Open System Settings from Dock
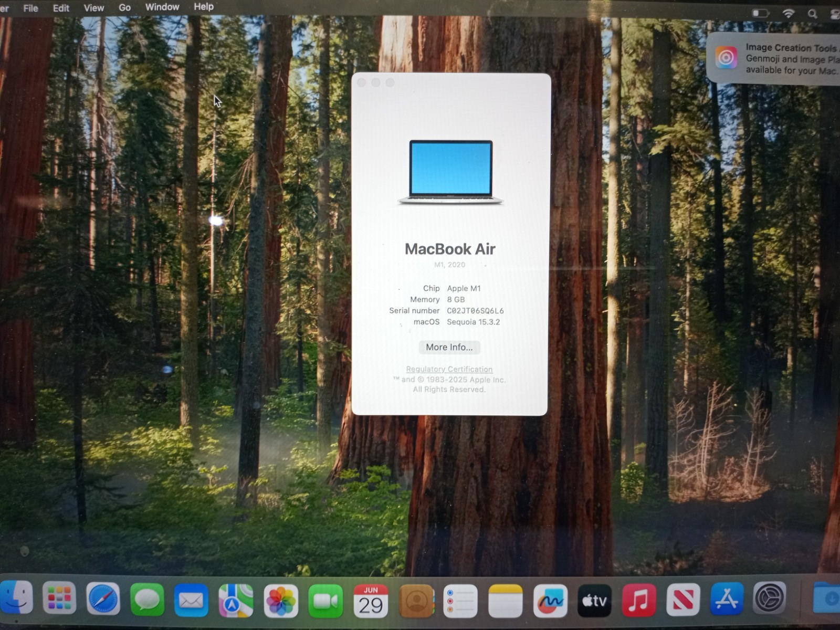 (770, 597)
